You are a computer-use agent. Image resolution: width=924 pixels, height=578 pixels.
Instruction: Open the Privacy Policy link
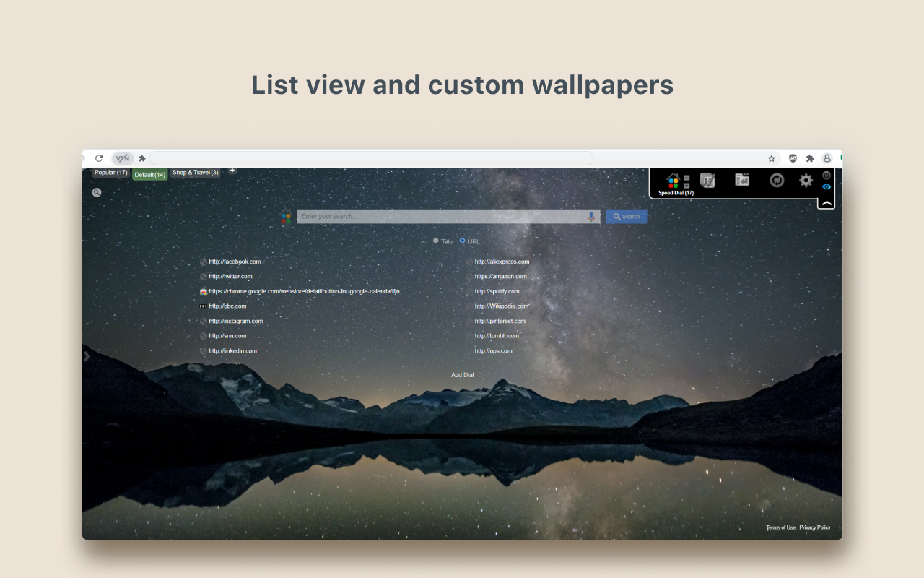(x=815, y=527)
